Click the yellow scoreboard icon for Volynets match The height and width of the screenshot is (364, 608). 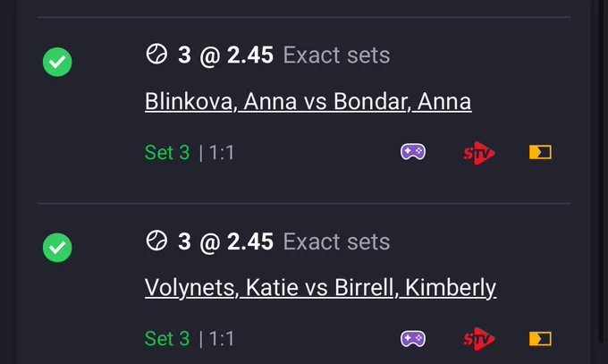coord(540,339)
